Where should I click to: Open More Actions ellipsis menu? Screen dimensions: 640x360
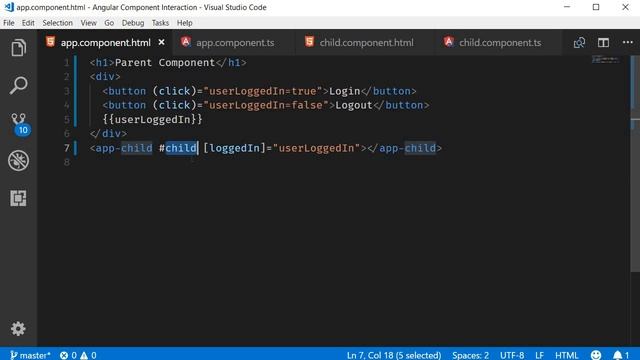pos(628,42)
